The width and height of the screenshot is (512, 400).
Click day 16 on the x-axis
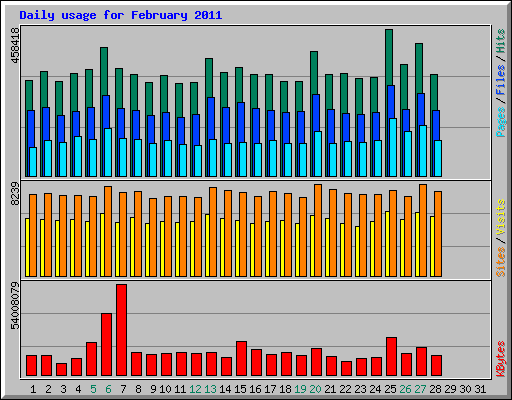(x=255, y=389)
